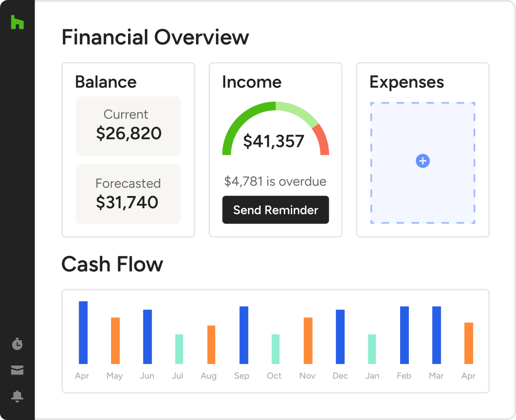Click the Sep blue cash flow bar
Viewport: 516px width, 420px height.
point(244,335)
